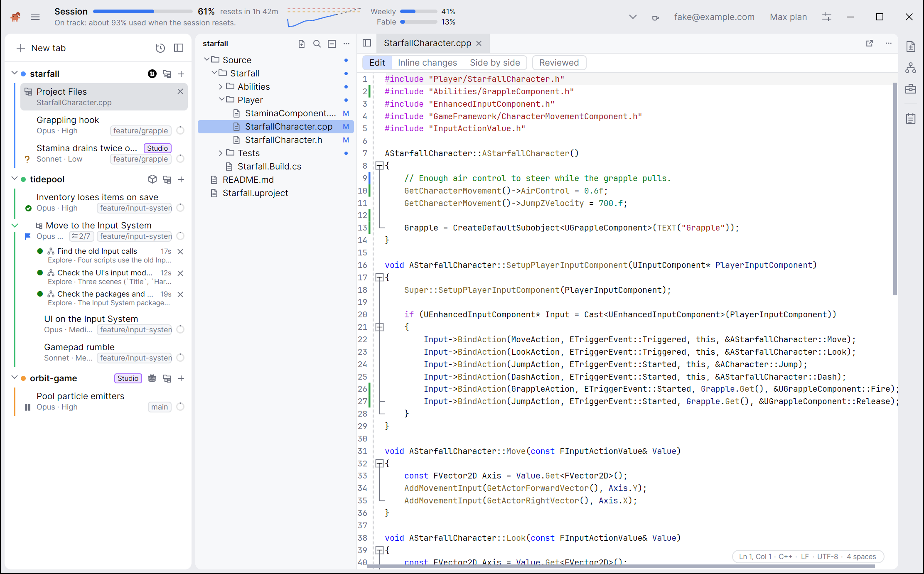This screenshot has width=924, height=574.
Task: Open the tasks clipboard icon in right rail
Action: point(911,119)
